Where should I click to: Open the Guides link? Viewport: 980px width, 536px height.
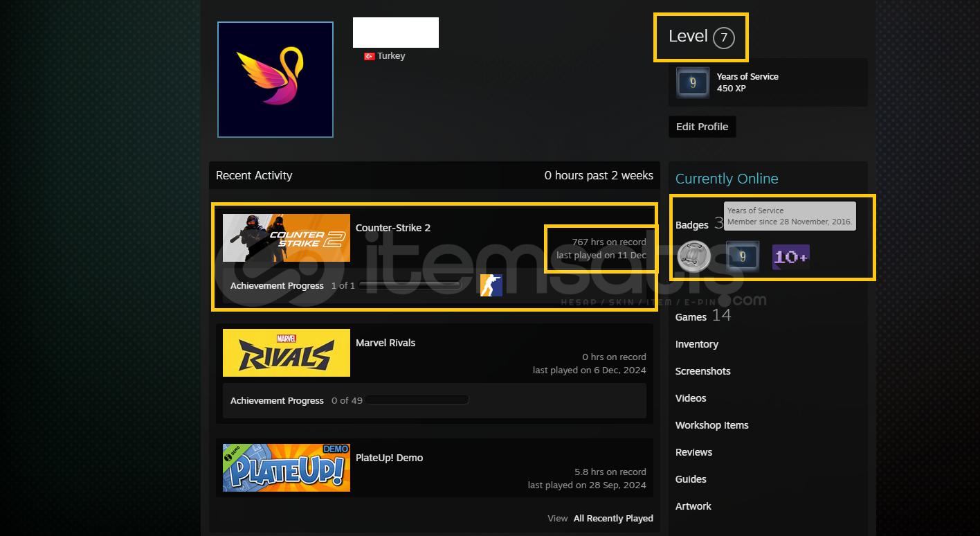[x=691, y=479]
